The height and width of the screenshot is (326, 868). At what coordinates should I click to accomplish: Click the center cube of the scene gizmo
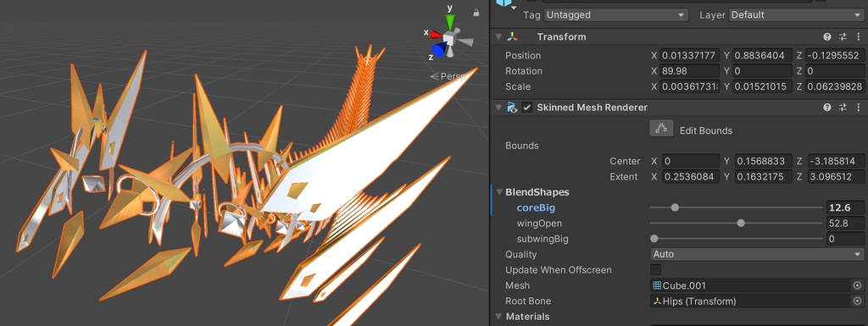pos(450,40)
